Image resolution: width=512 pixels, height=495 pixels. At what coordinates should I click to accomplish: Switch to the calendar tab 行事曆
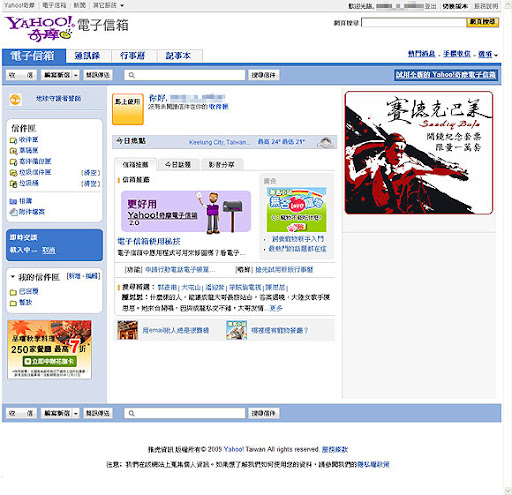(x=133, y=56)
